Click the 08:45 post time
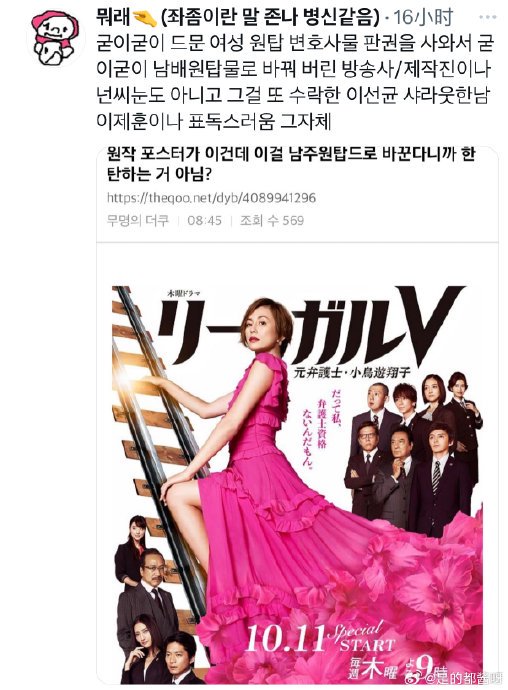Image resolution: width=508 pixels, height=690 pixels. click(204, 220)
